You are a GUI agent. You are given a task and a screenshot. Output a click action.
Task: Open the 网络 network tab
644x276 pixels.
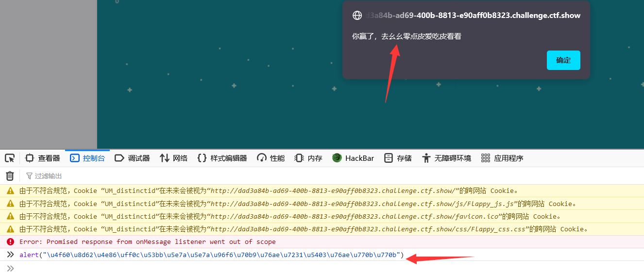(x=174, y=158)
